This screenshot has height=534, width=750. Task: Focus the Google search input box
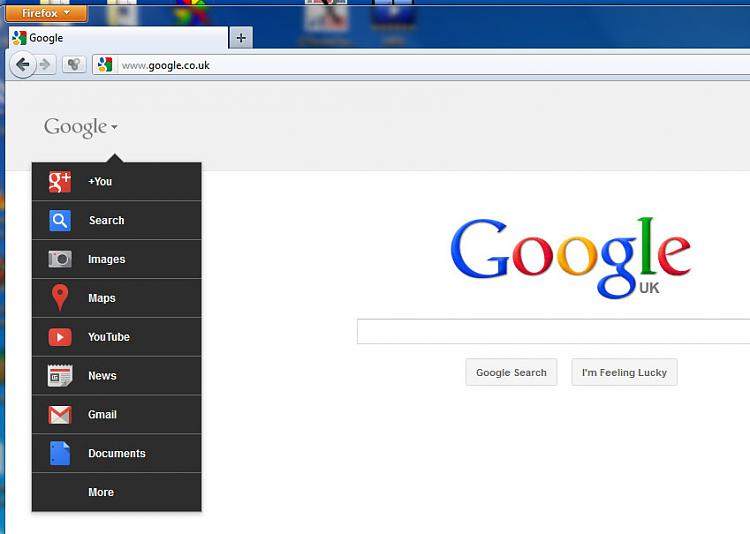pos(553,331)
